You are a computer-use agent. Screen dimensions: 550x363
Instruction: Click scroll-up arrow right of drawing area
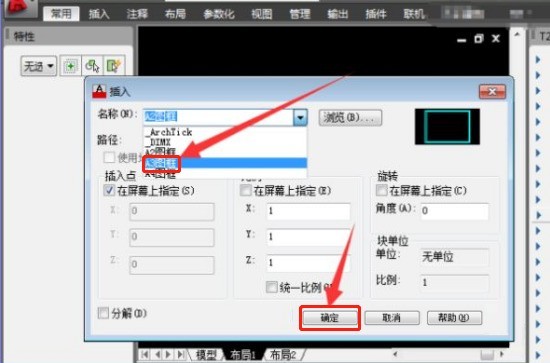tap(517, 34)
